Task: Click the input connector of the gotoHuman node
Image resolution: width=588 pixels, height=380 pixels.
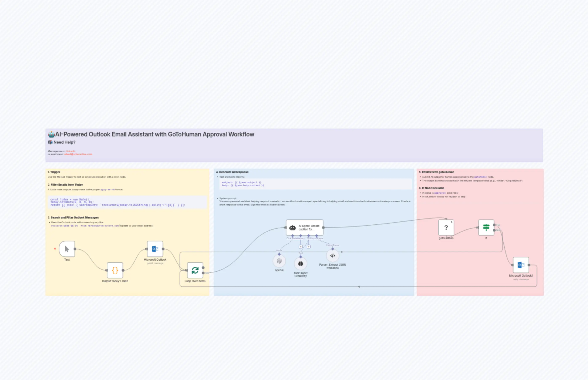Action: coord(446,219)
